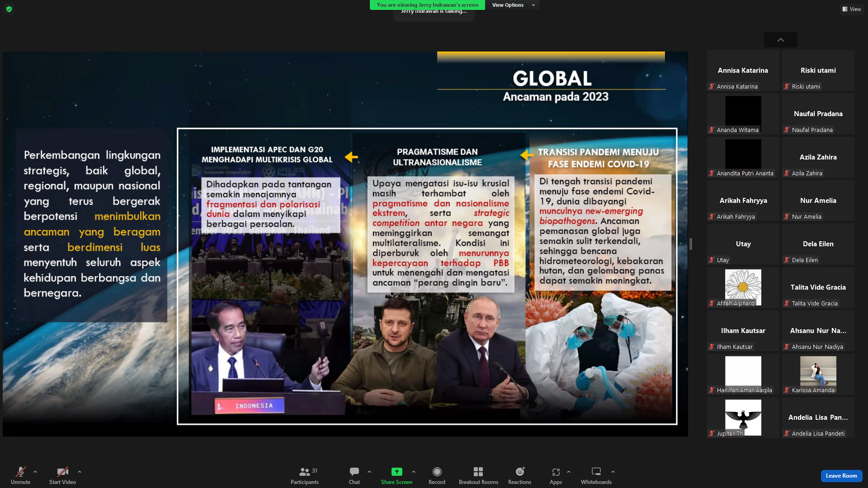The image size is (868, 488).
Task: Expand video options arrow next to Start Video
Action: pos(80,472)
